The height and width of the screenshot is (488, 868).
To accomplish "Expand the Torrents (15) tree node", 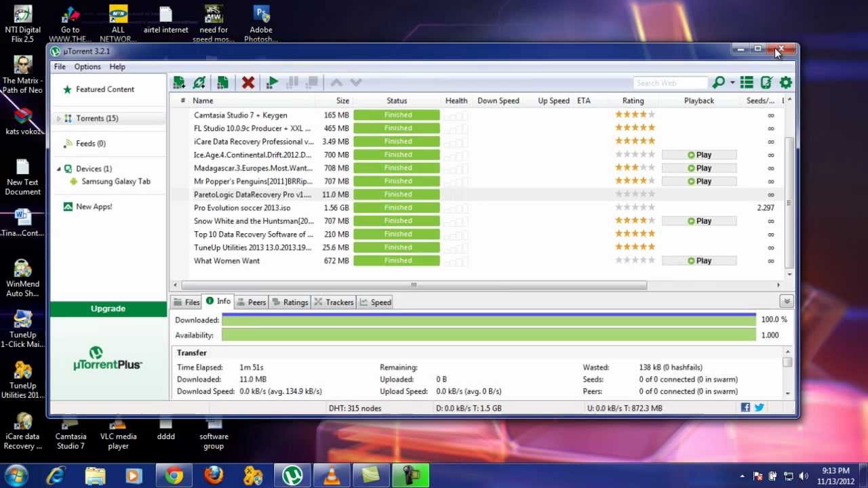I will (x=59, y=119).
